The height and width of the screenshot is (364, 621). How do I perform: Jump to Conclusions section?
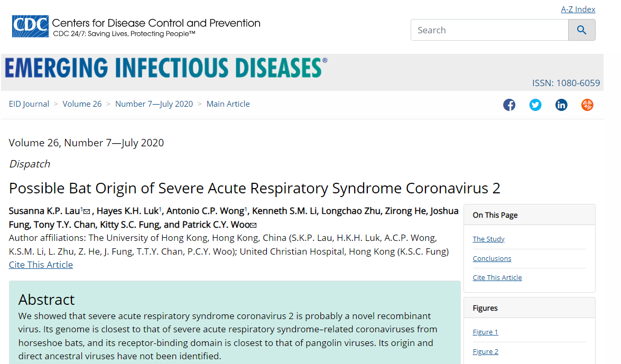(x=492, y=258)
